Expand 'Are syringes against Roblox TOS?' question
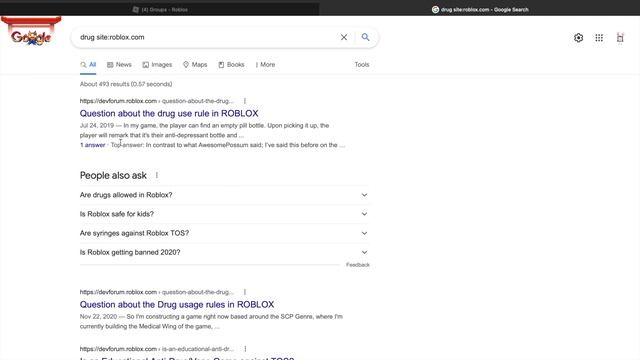 [224, 233]
